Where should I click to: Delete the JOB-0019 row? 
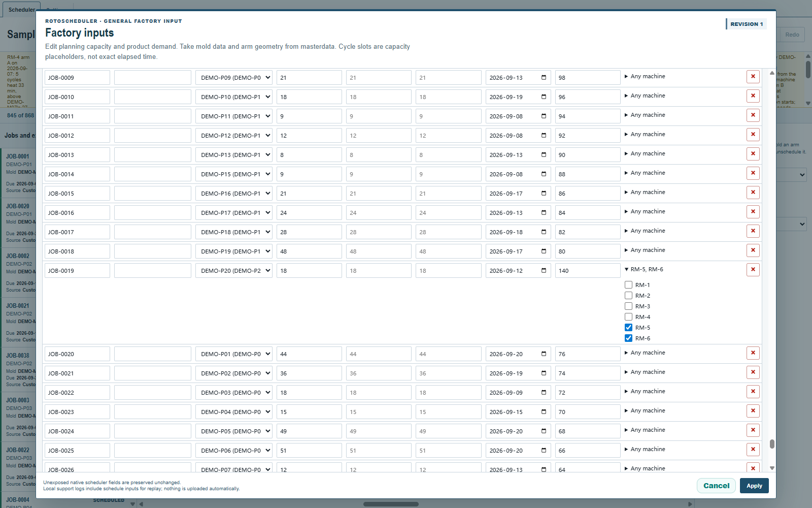pyautogui.click(x=753, y=270)
